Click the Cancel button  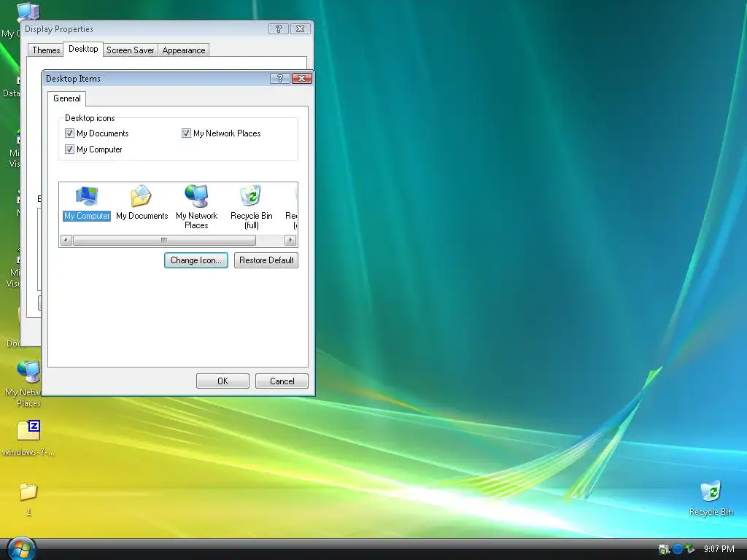(x=282, y=381)
